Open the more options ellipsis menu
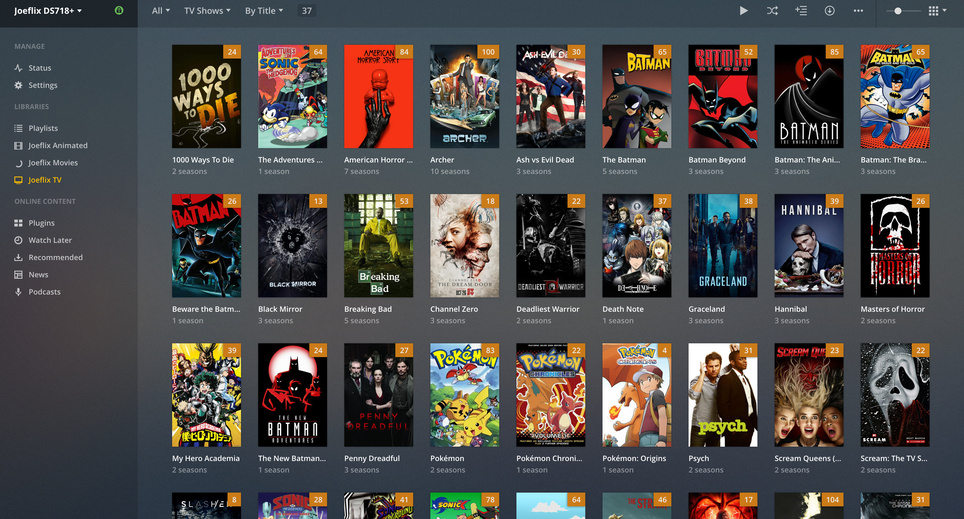 (x=858, y=10)
